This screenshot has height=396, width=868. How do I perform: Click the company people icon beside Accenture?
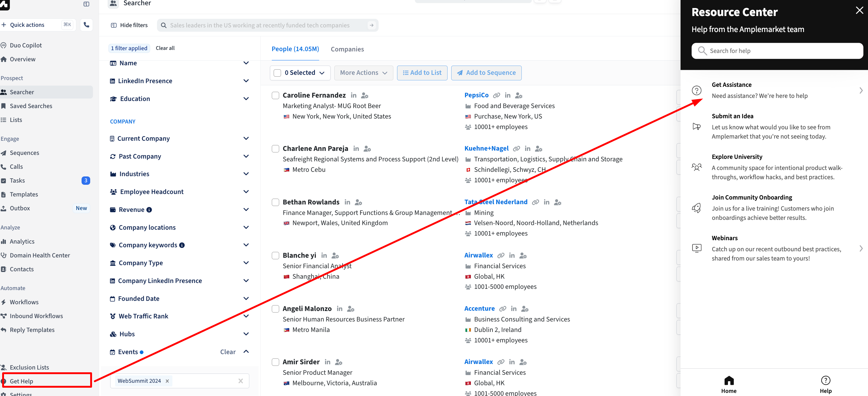[524, 309]
